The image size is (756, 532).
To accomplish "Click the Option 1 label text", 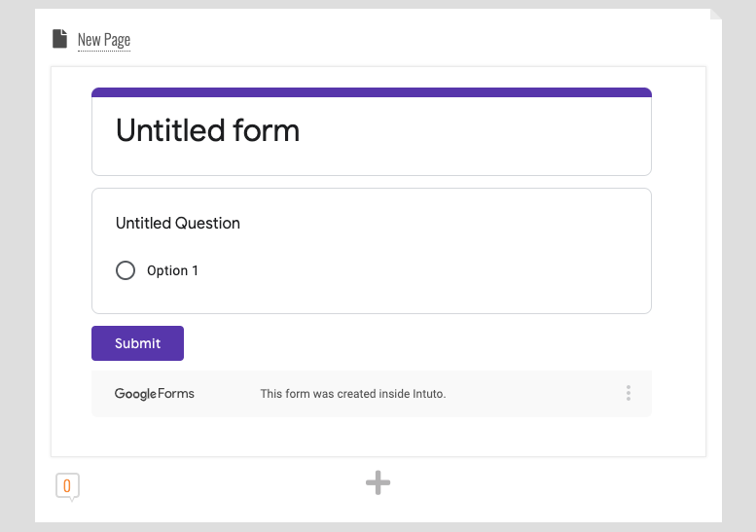I will [172, 270].
